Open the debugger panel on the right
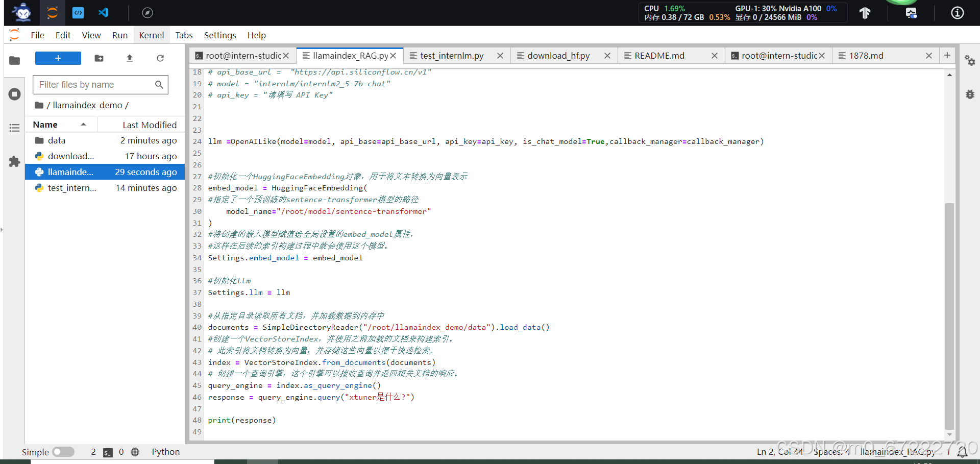Image resolution: width=980 pixels, height=464 pixels. pos(970,94)
